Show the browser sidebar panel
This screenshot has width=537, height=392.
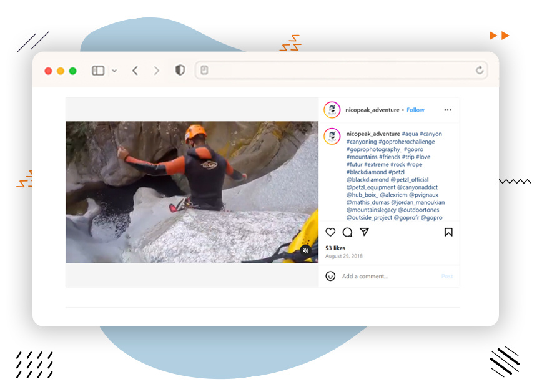coord(97,70)
